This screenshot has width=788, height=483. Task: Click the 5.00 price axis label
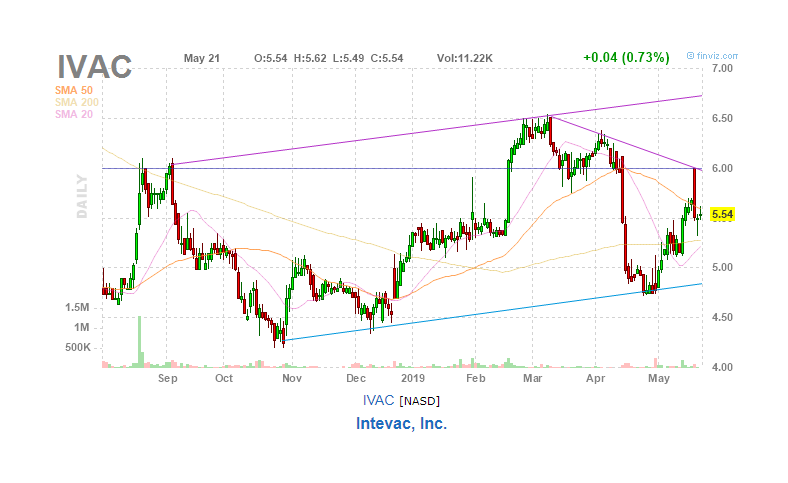722,267
